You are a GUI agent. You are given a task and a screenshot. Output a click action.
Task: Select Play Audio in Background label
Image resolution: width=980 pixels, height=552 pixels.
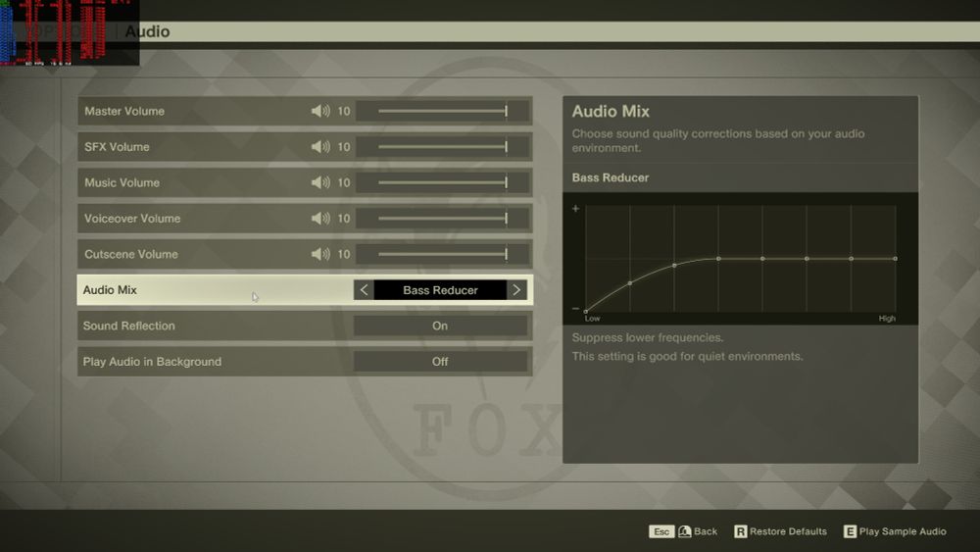tap(152, 362)
